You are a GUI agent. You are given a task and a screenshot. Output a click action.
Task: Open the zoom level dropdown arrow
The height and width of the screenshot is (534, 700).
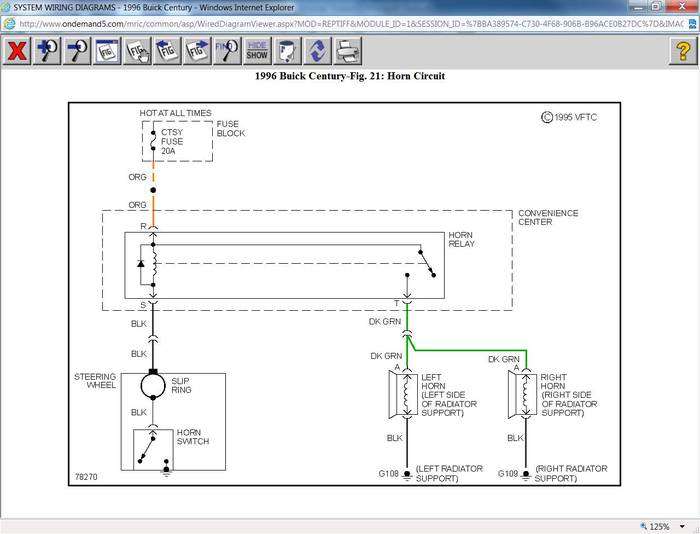tap(682, 526)
